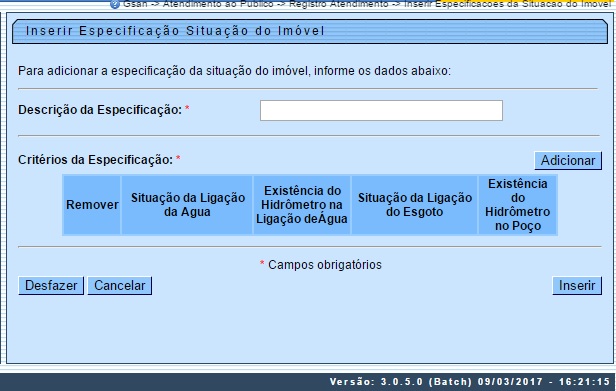Select the Existência do Hidrômetro na Ligação deÁgua header
The height and width of the screenshot is (391, 616).
coord(302,205)
